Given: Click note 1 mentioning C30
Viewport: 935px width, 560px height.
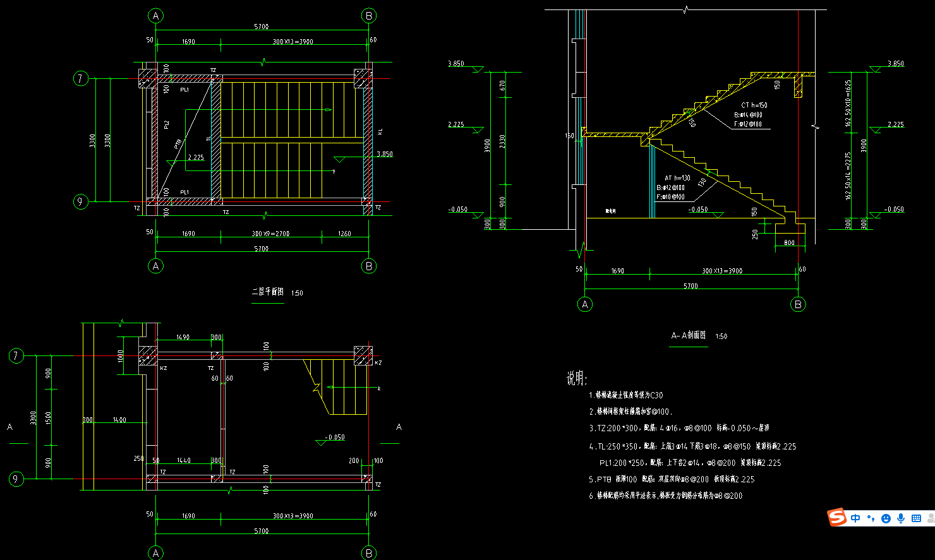Looking at the screenshot, I should (626, 395).
